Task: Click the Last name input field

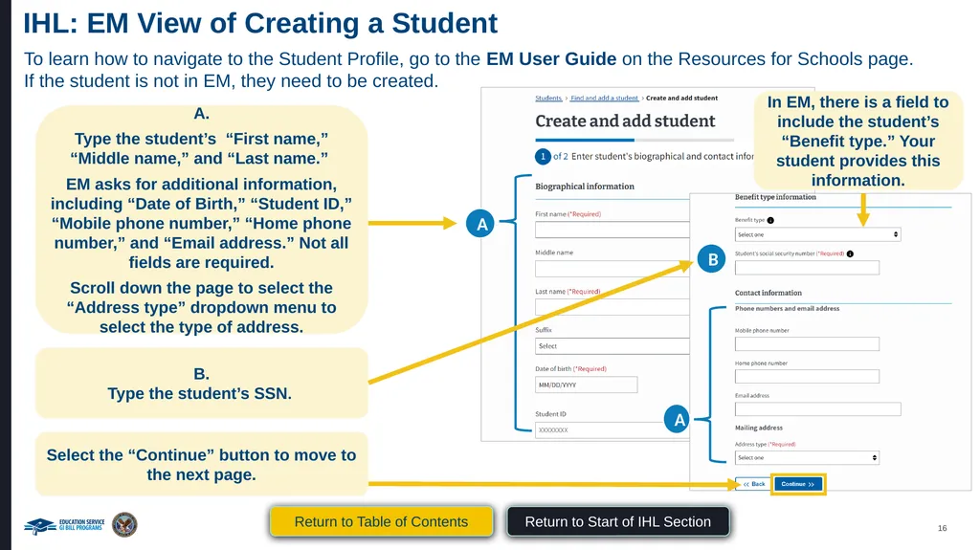Action: pos(612,307)
